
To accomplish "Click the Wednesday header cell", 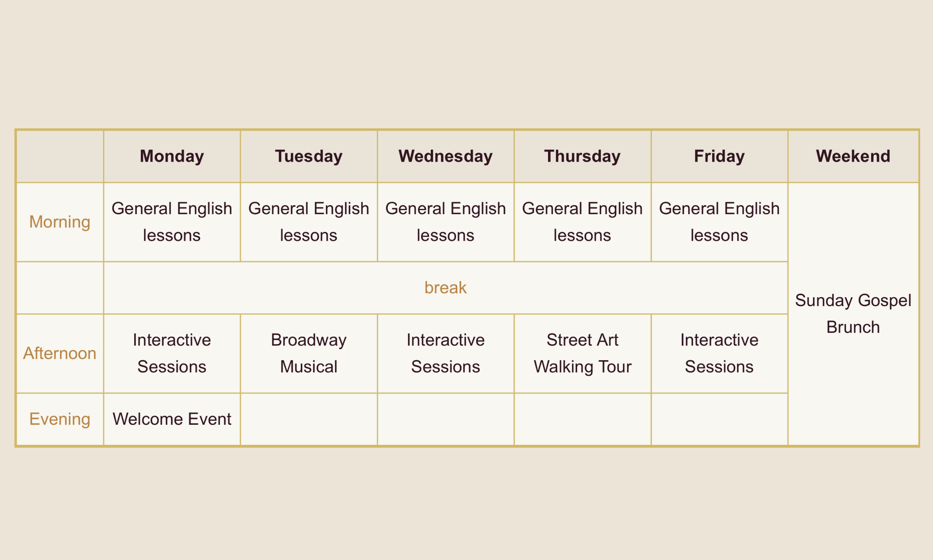I will 445,156.
